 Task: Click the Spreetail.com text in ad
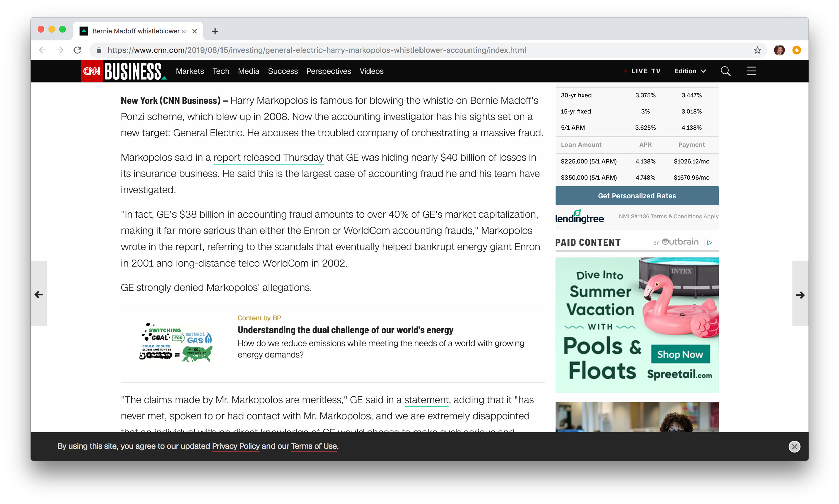coord(680,374)
